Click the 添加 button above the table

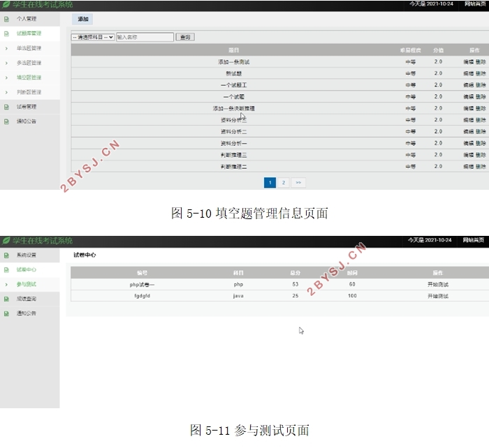[x=82, y=19]
